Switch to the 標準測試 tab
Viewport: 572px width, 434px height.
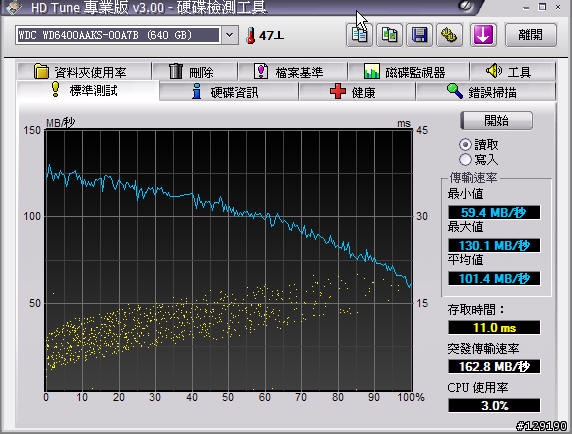coord(88,90)
